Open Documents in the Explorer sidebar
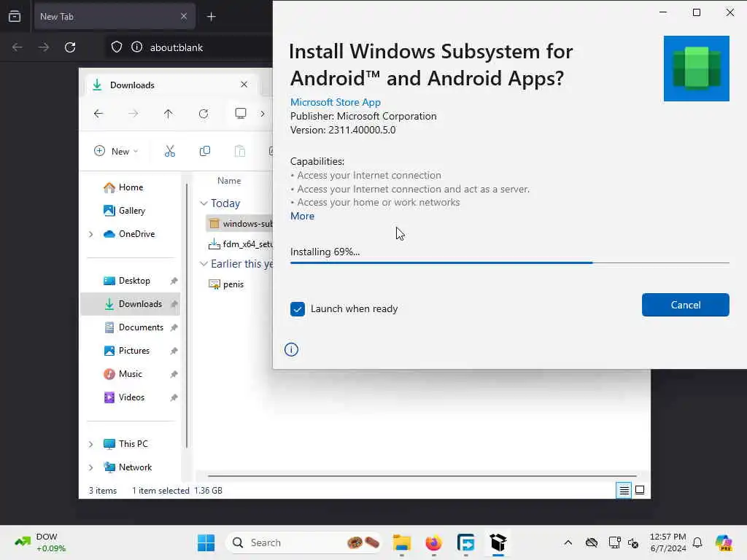The image size is (747, 560). click(x=133, y=327)
